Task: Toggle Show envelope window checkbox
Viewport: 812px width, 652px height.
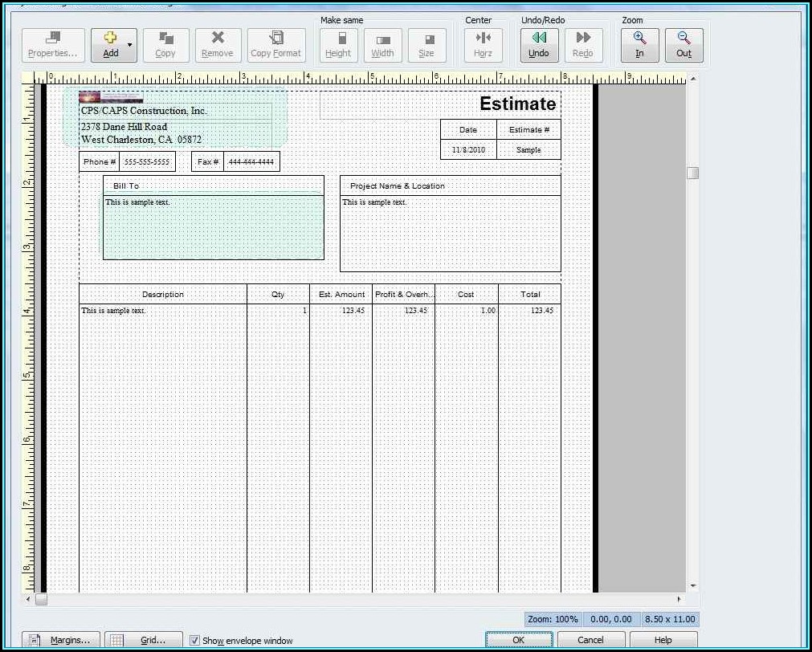Action: pyautogui.click(x=194, y=641)
